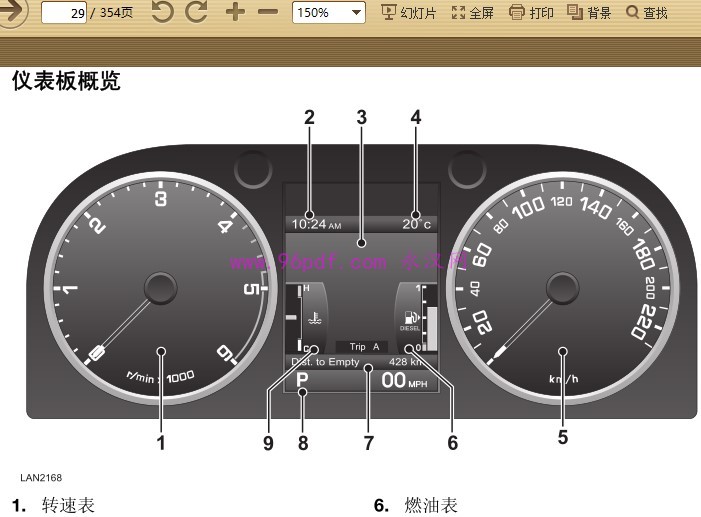Enter fullscreen view (全屏)
Viewport: 701px width, 517px height.
click(x=472, y=13)
